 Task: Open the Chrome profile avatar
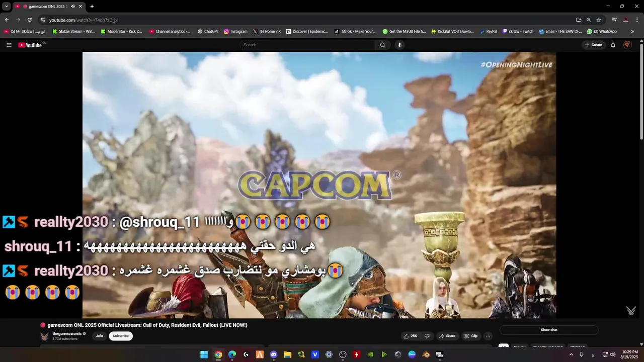point(625,20)
